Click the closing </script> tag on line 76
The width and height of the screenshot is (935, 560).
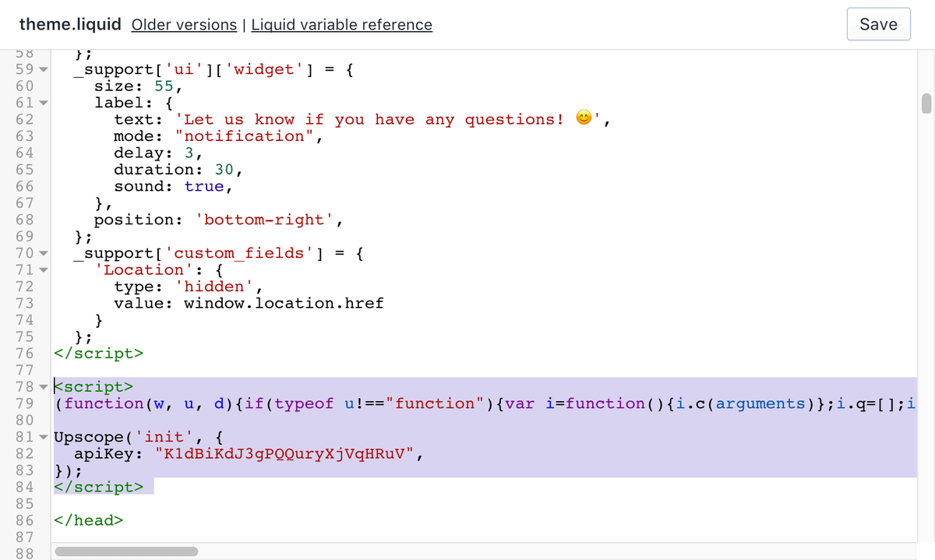(99, 354)
